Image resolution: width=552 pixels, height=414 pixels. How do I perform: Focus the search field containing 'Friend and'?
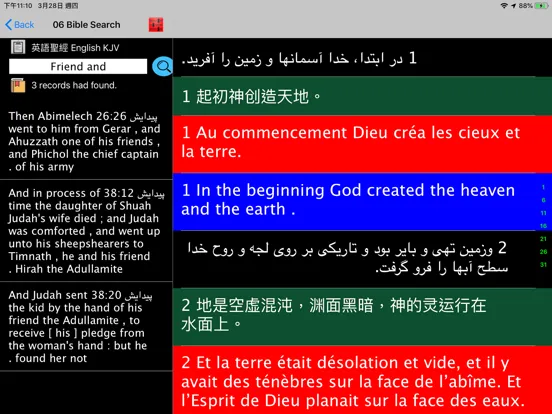[x=78, y=66]
